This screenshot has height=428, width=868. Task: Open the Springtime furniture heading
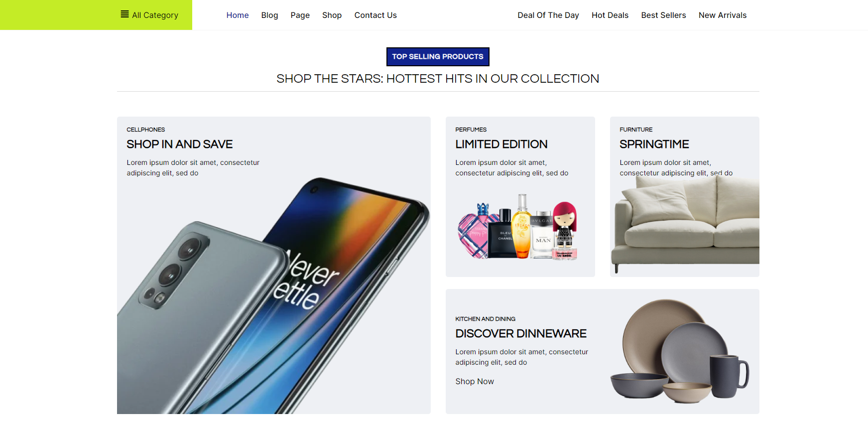tap(654, 144)
